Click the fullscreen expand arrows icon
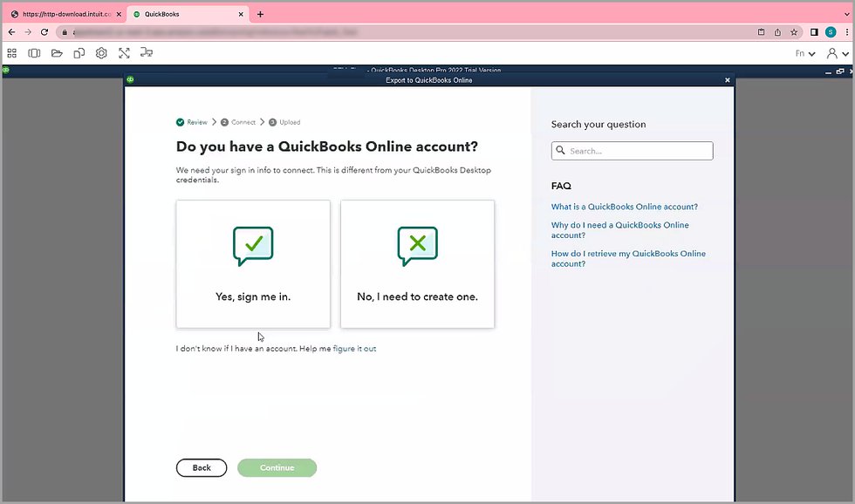Viewport: 855px width, 504px height. (124, 53)
